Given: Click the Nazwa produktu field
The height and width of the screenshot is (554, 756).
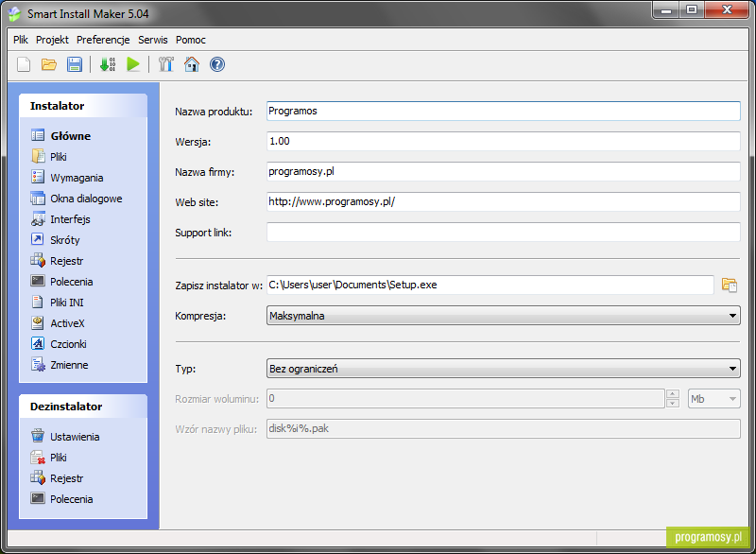Looking at the screenshot, I should pyautogui.click(x=504, y=111).
